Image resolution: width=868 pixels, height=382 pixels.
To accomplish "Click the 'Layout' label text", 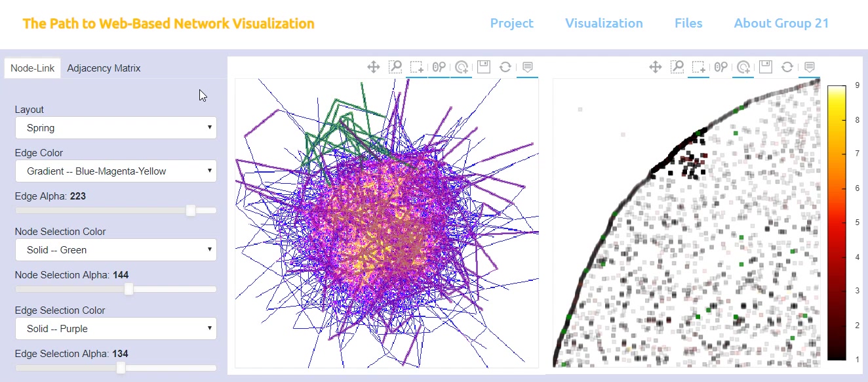I will pos(30,110).
